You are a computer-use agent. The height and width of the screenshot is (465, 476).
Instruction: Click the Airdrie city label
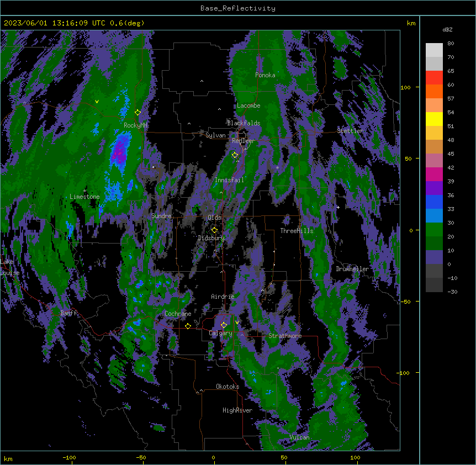click(223, 297)
